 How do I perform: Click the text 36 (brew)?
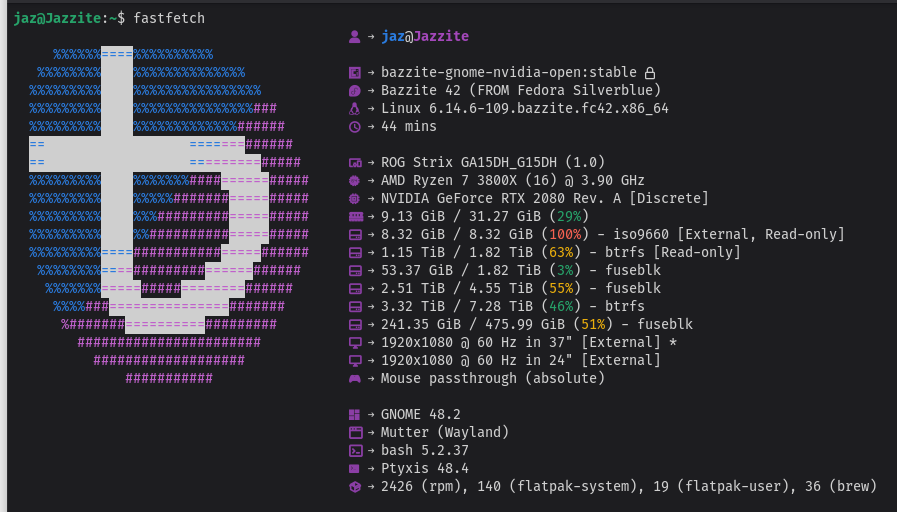[840, 487]
